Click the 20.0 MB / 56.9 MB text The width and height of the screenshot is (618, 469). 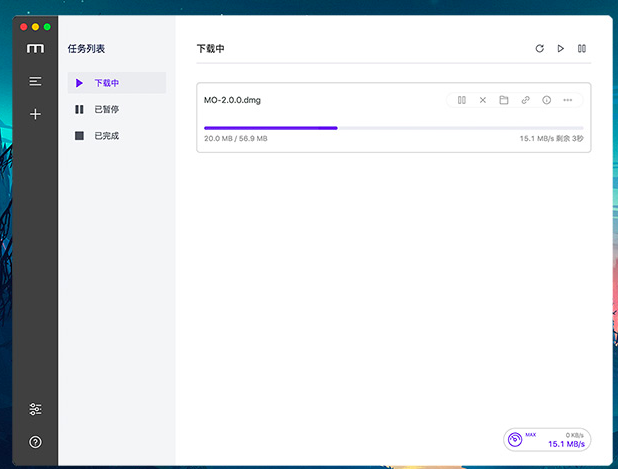point(236,138)
